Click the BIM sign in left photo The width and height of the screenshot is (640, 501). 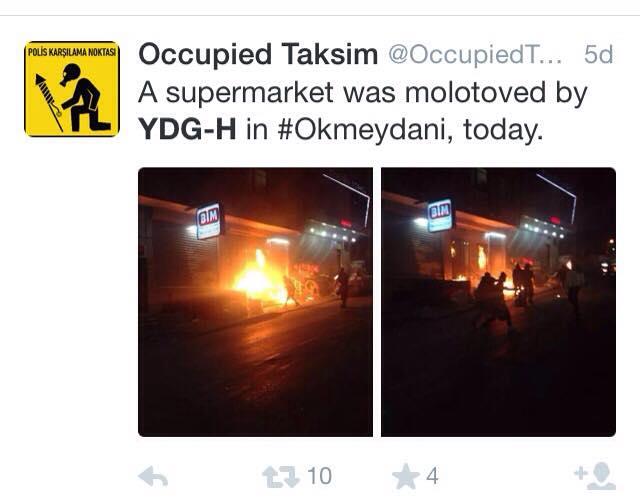coord(209,220)
